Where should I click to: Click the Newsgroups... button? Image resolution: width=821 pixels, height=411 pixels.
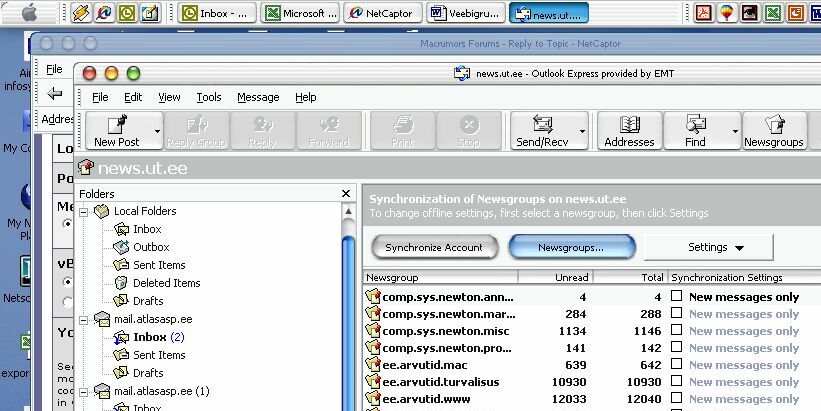tap(571, 248)
